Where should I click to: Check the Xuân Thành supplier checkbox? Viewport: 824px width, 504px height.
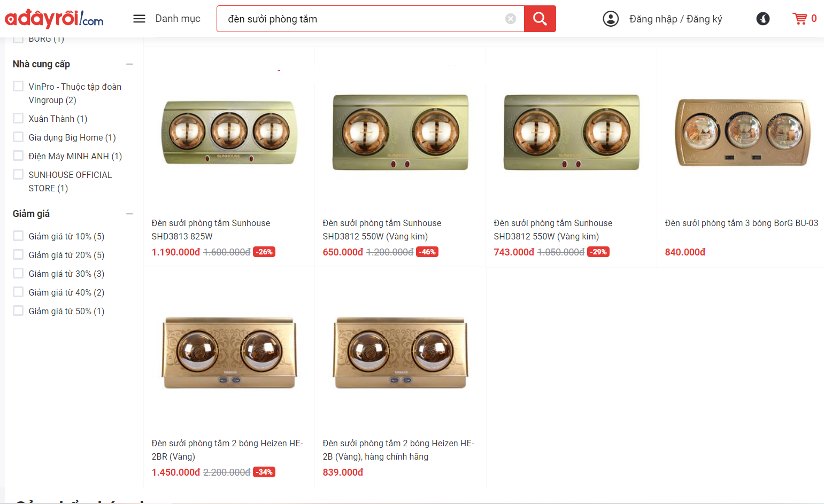(x=18, y=118)
